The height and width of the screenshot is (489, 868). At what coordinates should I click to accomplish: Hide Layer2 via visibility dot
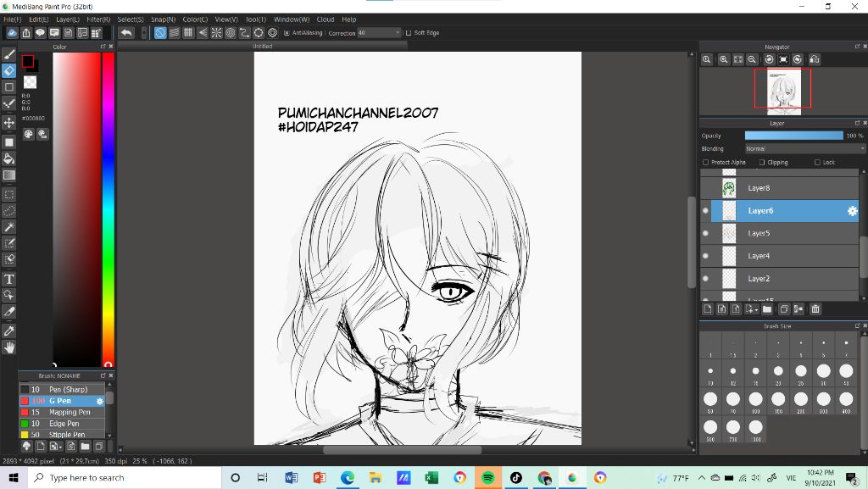click(705, 279)
